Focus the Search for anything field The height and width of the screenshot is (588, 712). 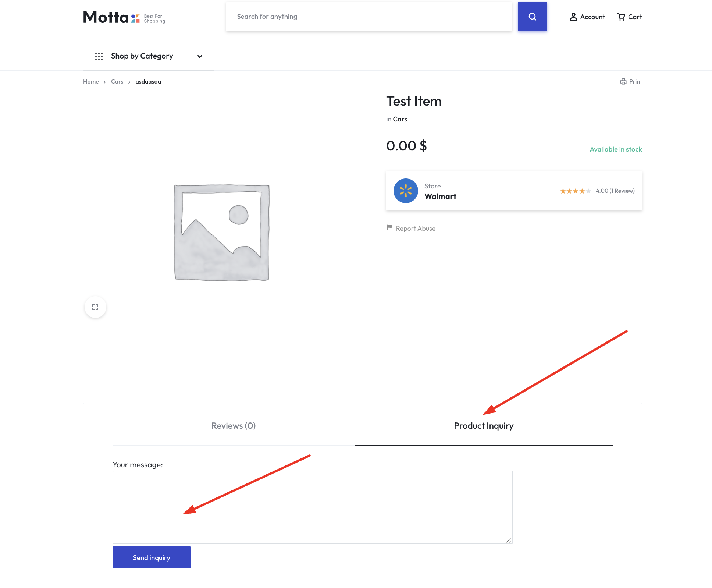click(x=369, y=17)
